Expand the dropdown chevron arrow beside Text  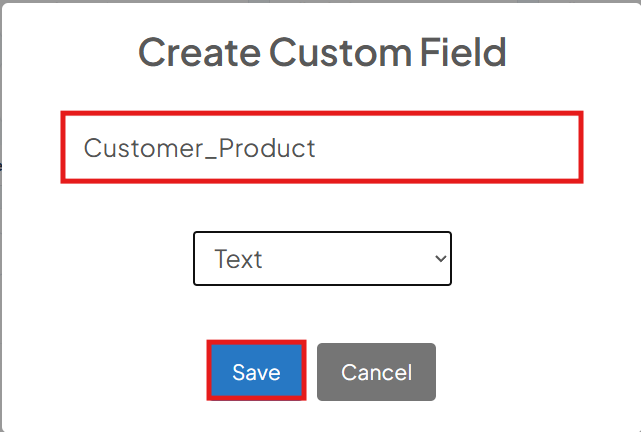(x=440, y=258)
